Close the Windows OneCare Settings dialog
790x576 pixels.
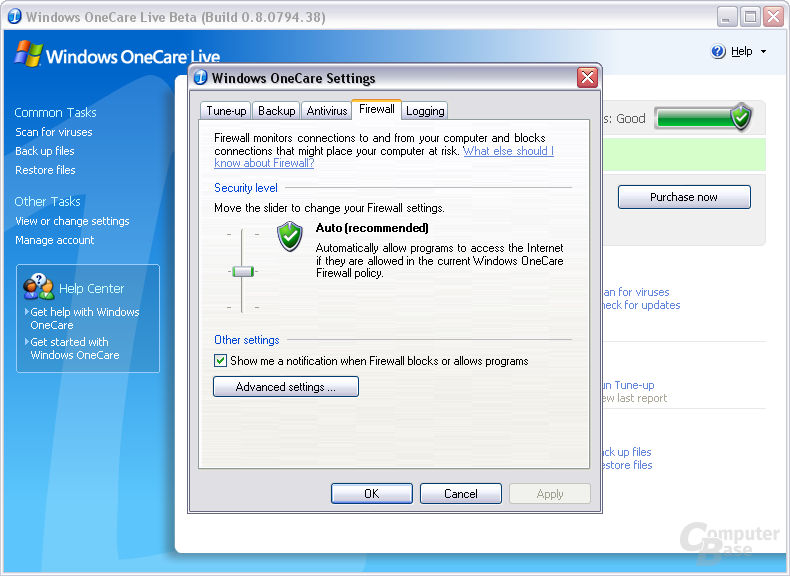(x=587, y=78)
